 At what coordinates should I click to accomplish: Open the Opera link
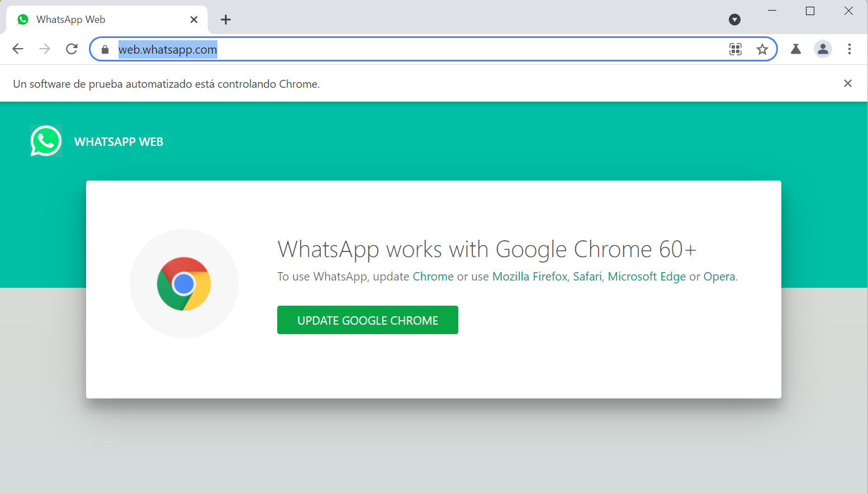(x=719, y=277)
